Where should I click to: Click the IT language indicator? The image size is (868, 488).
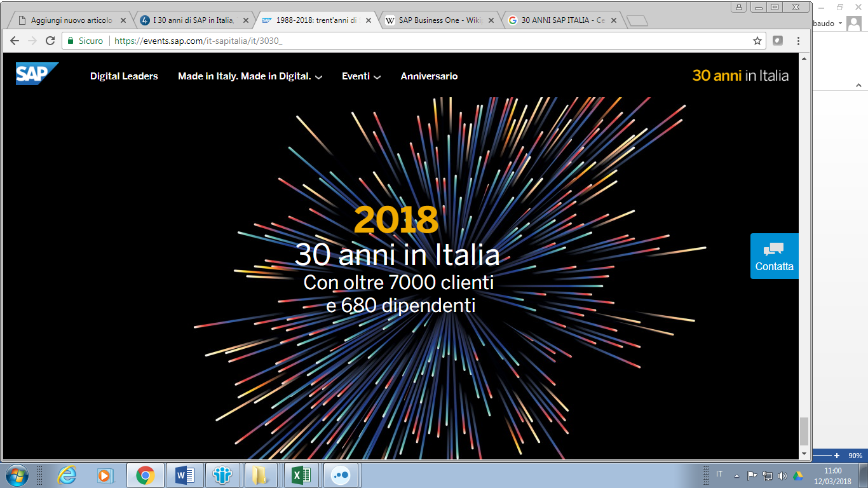(719, 474)
